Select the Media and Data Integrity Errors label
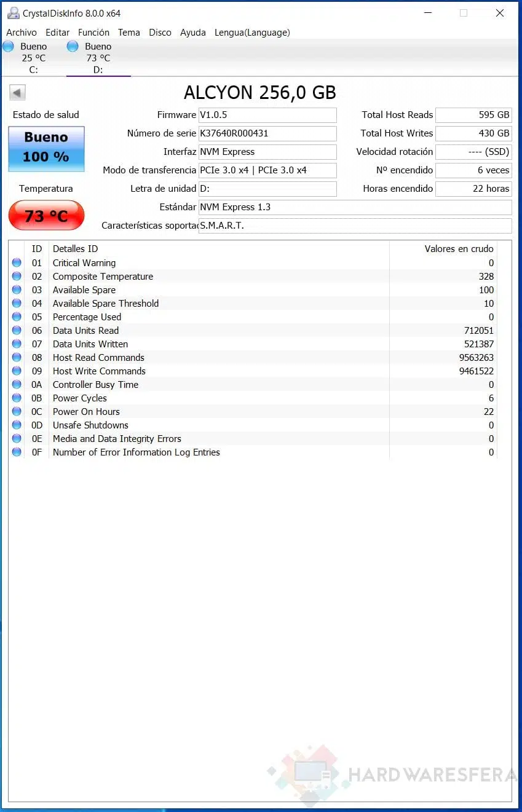 click(117, 438)
